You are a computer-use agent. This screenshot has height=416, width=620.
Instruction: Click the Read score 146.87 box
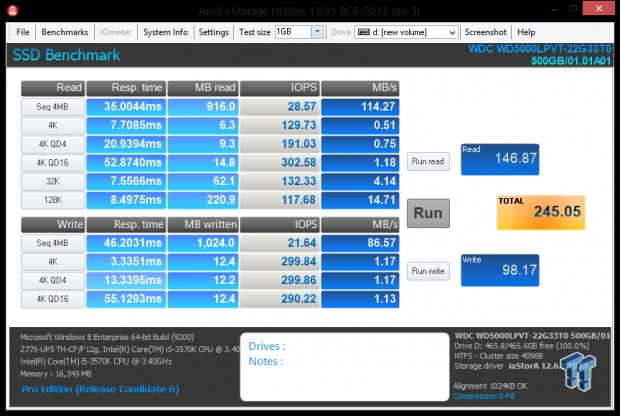(x=500, y=159)
